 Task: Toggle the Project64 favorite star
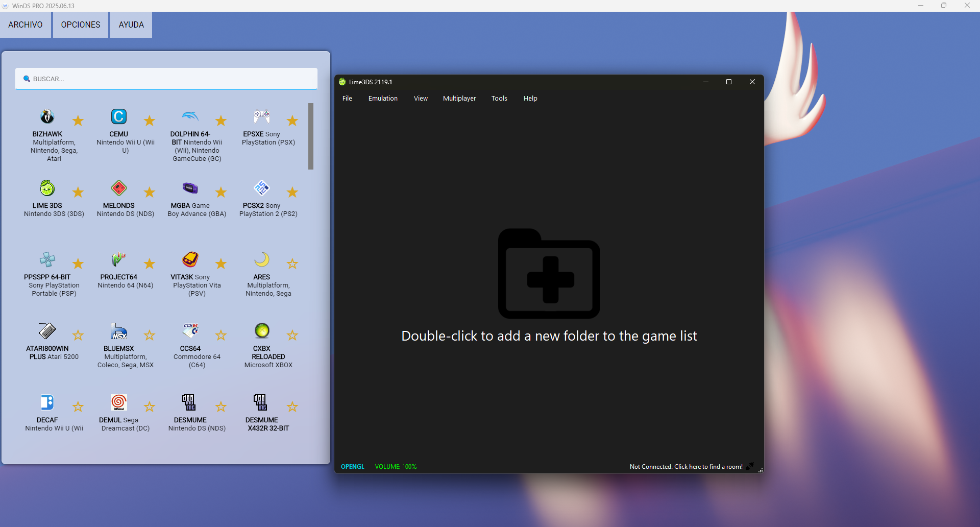point(150,263)
